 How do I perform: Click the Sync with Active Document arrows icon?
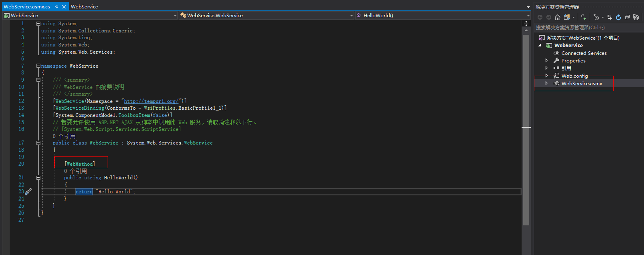click(610, 17)
